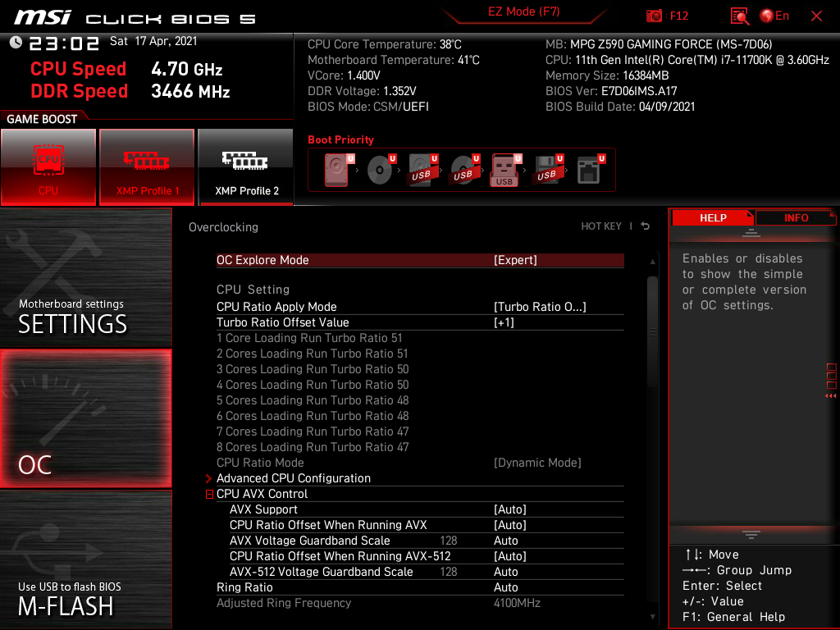Open AVX Support Auto dropdown
Screen dimensions: 840x630
[x=427, y=509]
